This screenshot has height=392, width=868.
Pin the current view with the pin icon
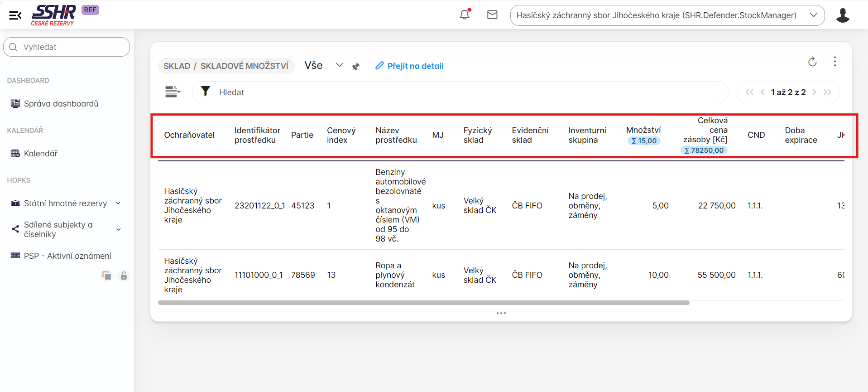pyautogui.click(x=356, y=67)
